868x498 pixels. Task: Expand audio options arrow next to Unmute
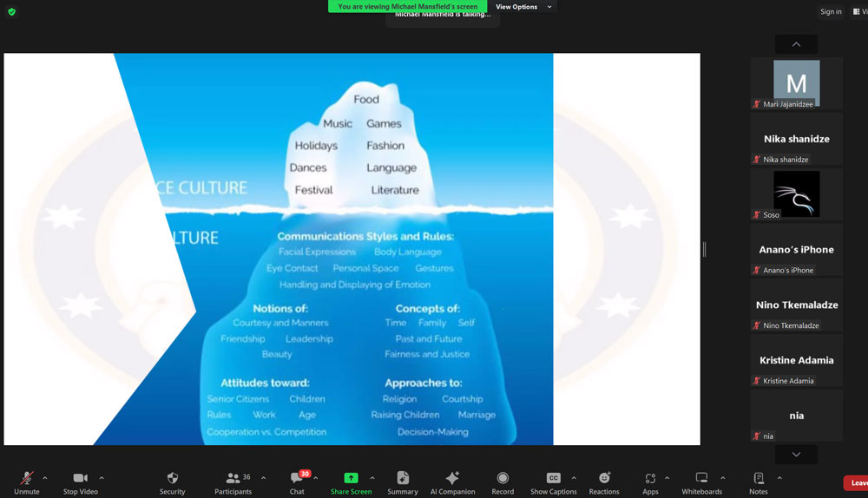click(45, 477)
